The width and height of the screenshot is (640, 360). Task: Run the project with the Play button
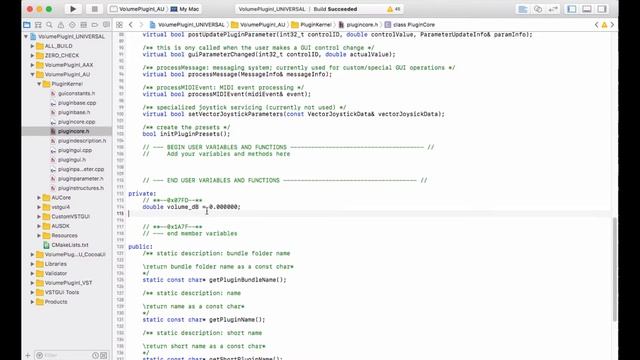[73, 9]
